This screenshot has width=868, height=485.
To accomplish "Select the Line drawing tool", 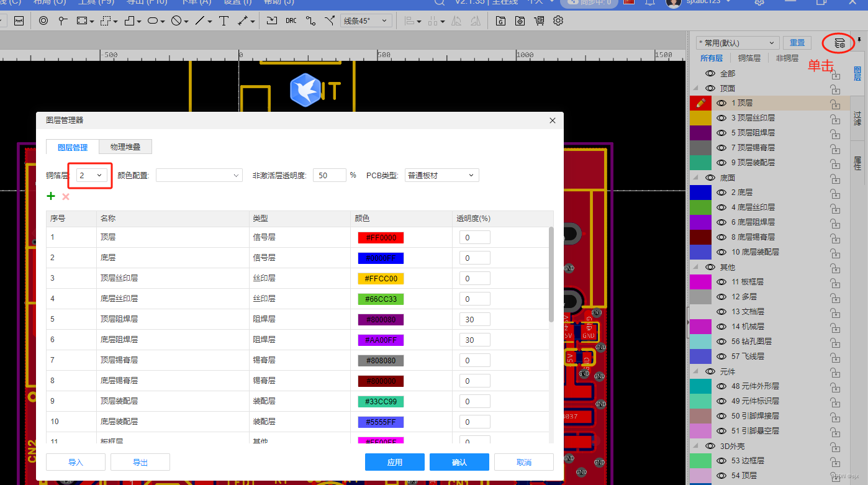I will (200, 20).
